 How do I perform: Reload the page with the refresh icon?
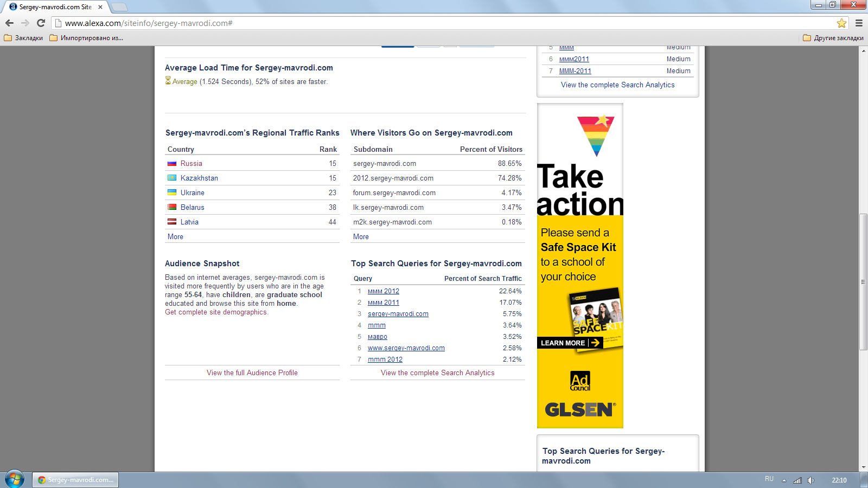[x=41, y=23]
